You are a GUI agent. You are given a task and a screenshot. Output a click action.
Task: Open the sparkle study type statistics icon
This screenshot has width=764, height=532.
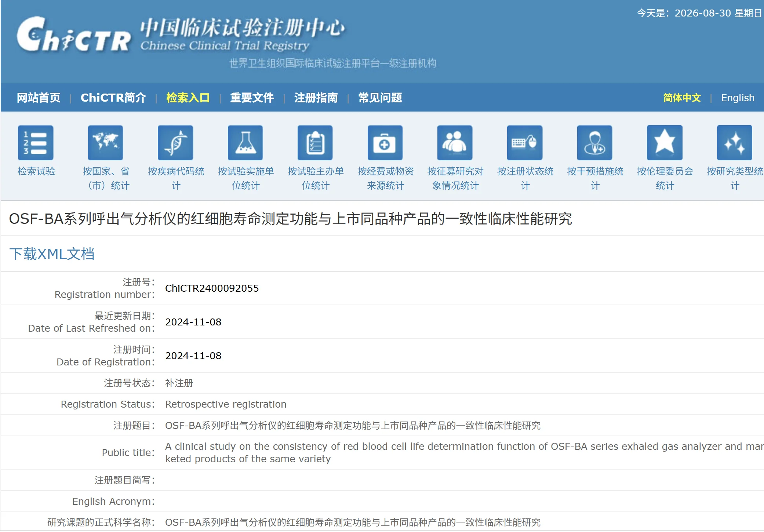[x=735, y=143]
